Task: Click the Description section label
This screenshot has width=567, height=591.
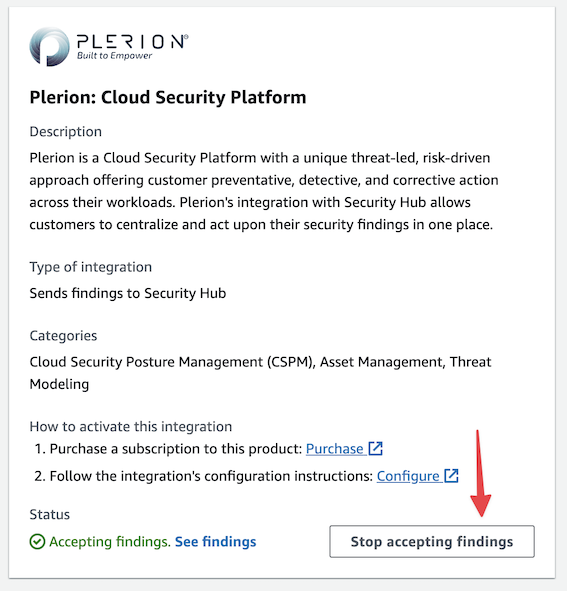Action: (x=66, y=132)
